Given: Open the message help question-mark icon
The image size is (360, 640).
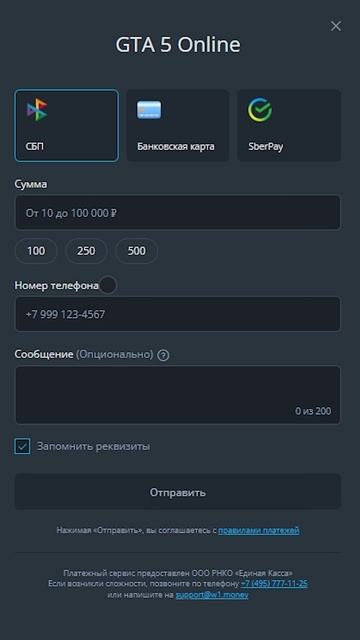Looking at the screenshot, I should 163,355.
